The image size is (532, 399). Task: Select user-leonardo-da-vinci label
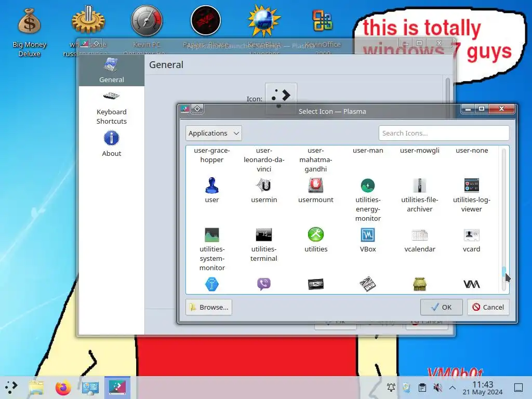click(x=263, y=159)
